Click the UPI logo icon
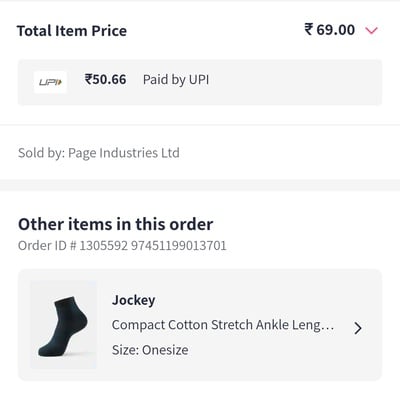The image size is (400, 396). click(50, 82)
